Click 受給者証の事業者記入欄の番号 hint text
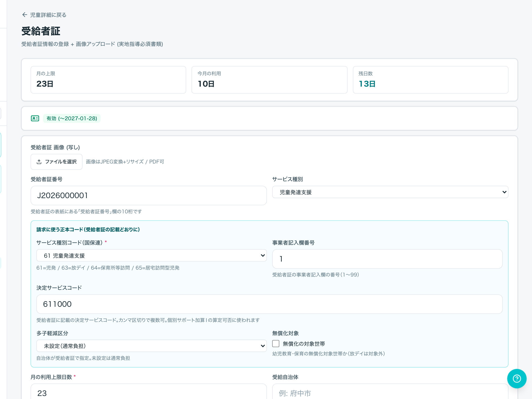 316,275
